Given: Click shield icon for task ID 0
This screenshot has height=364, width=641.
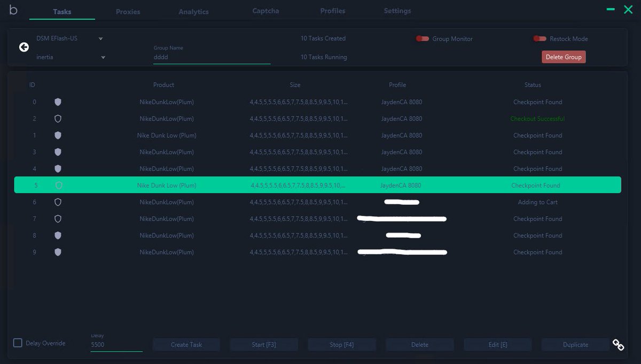Looking at the screenshot, I should [58, 102].
